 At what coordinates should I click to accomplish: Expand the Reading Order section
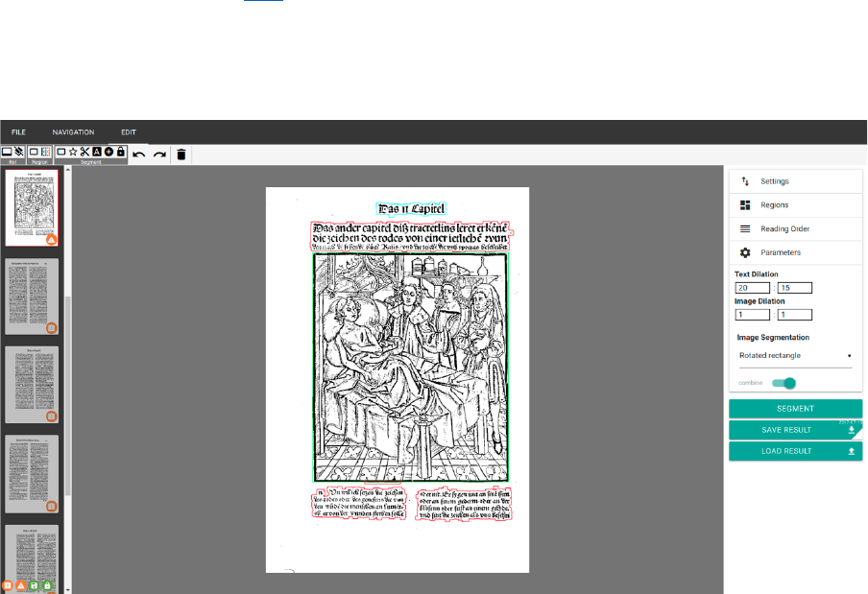(x=795, y=229)
